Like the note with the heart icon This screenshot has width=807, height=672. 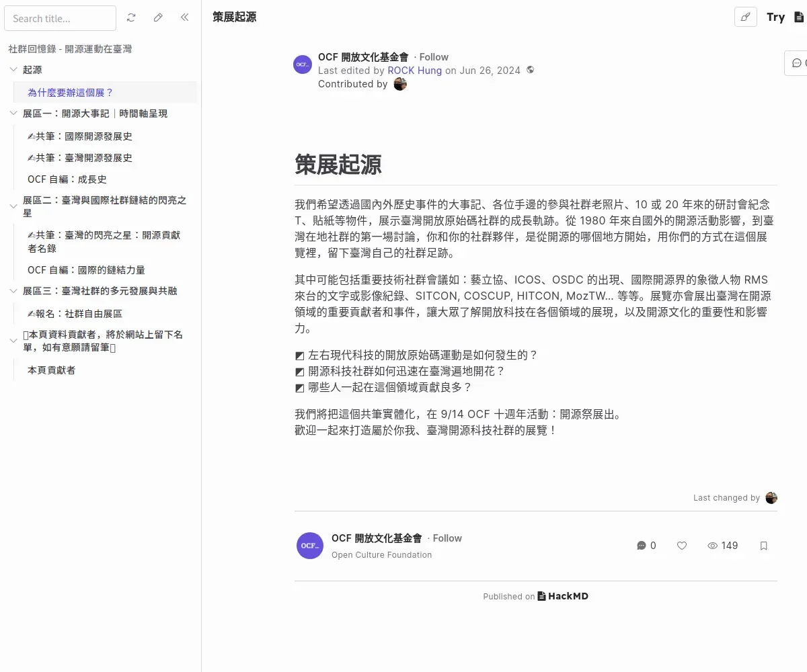(682, 546)
